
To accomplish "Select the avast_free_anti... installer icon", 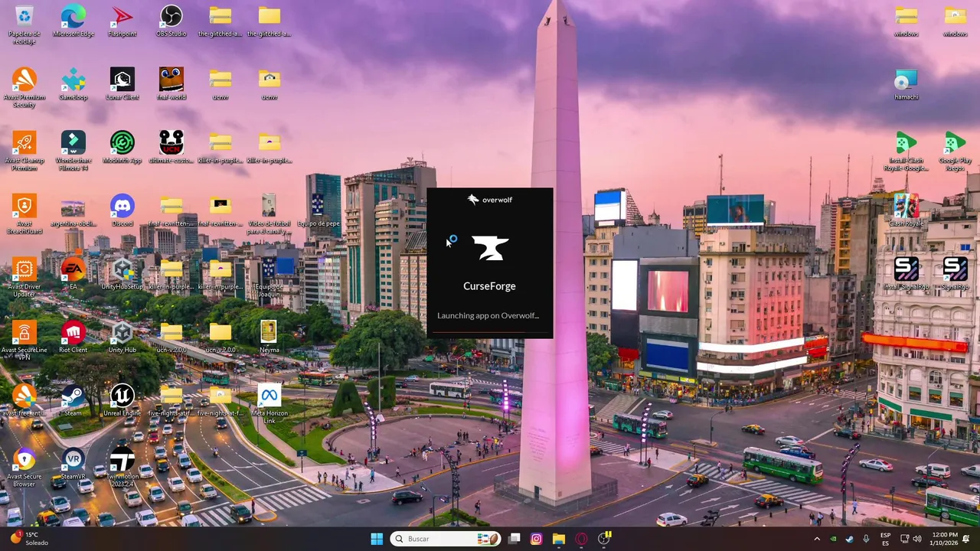I will 24,401.
